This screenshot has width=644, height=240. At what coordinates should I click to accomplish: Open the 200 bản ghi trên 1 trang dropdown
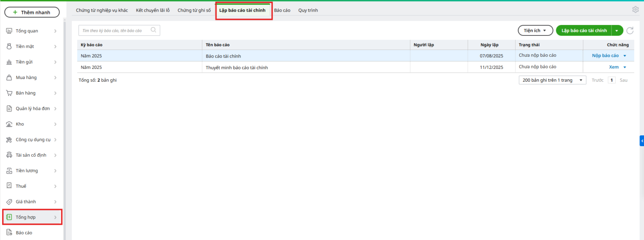pyautogui.click(x=552, y=80)
